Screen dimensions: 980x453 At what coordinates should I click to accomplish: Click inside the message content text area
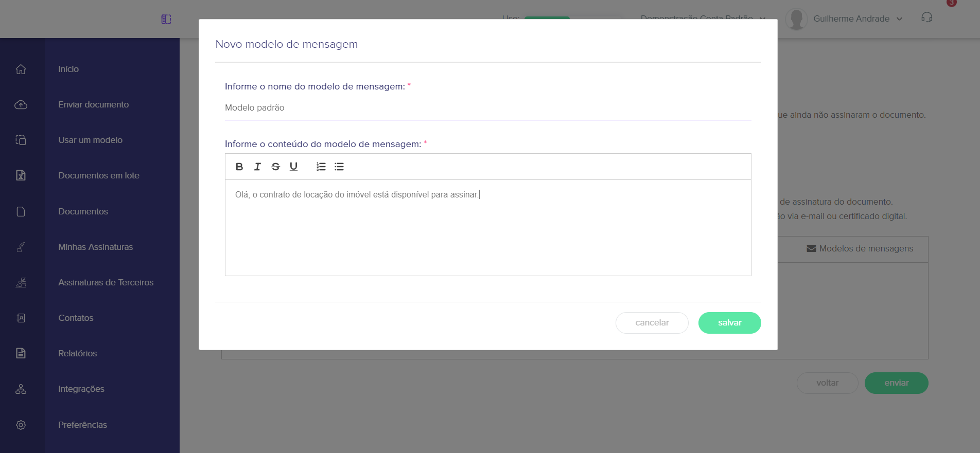click(488, 228)
